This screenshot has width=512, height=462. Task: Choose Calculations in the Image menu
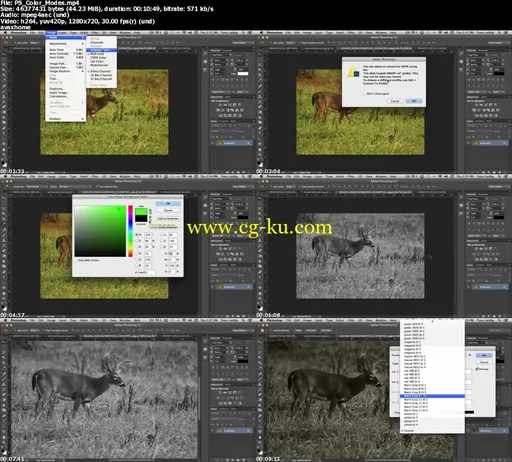point(65,96)
